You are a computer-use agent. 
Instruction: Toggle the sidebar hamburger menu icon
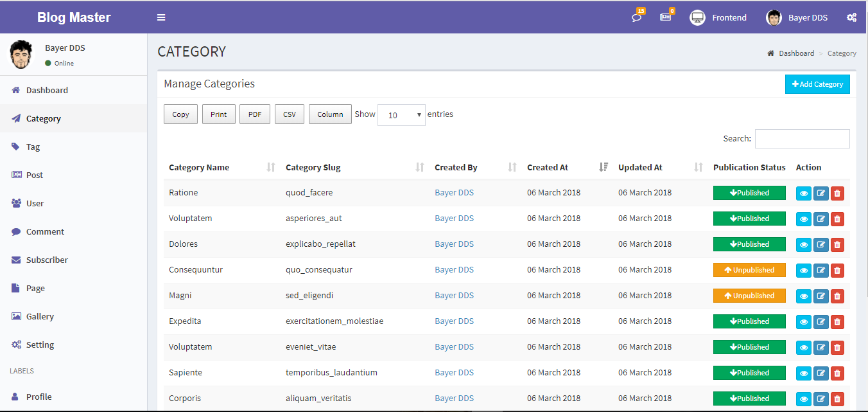[161, 17]
